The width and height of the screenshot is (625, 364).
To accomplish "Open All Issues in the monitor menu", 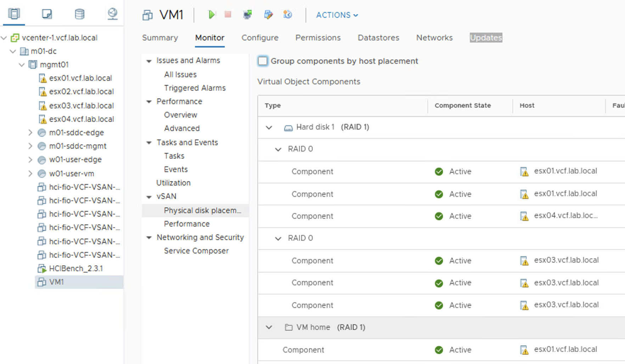I will (x=180, y=74).
